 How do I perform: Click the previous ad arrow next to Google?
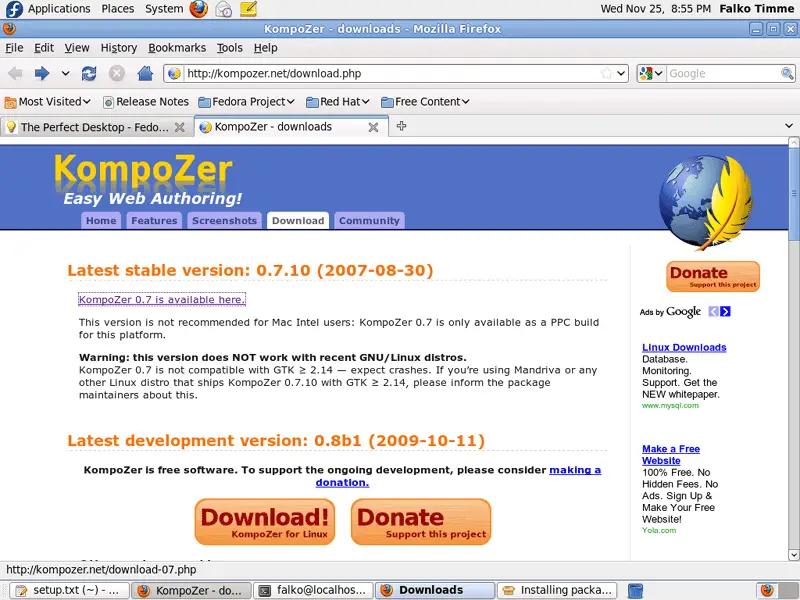coord(713,311)
